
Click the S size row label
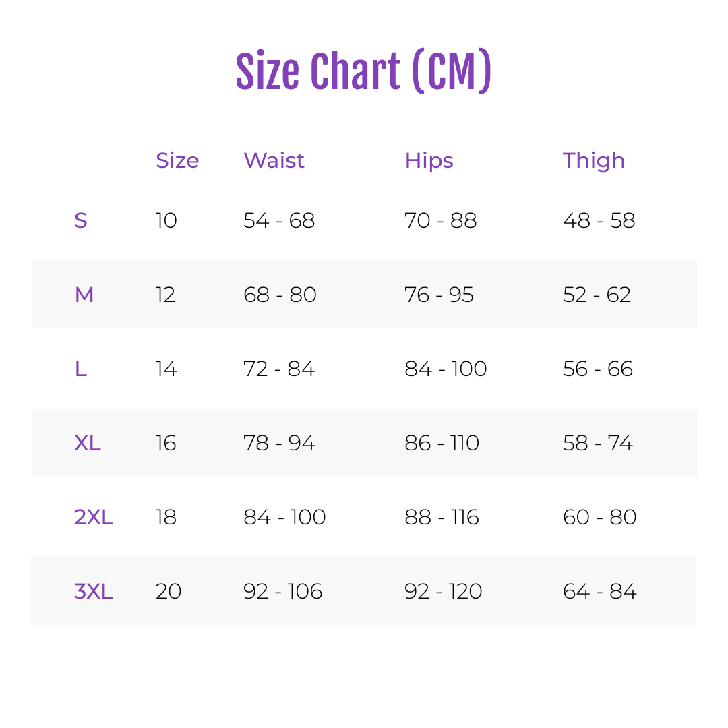(81, 220)
